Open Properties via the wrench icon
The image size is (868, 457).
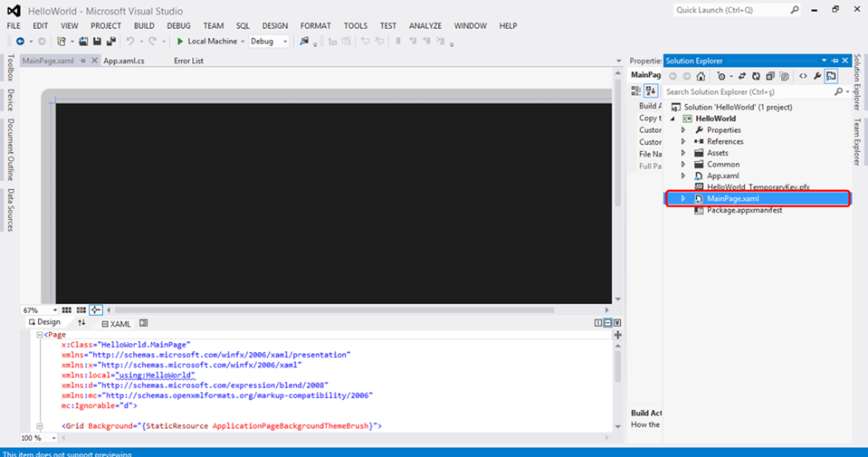[x=817, y=76]
